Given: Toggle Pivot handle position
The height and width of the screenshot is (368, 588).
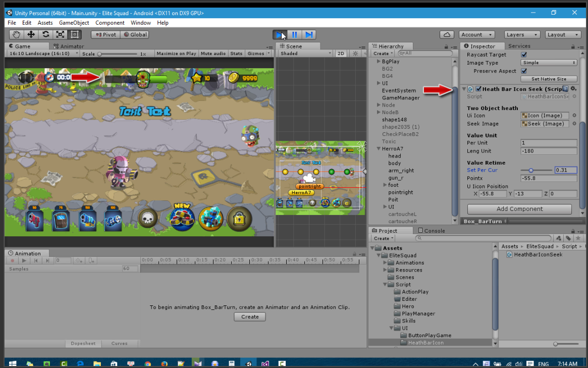Looking at the screenshot, I should (x=106, y=34).
